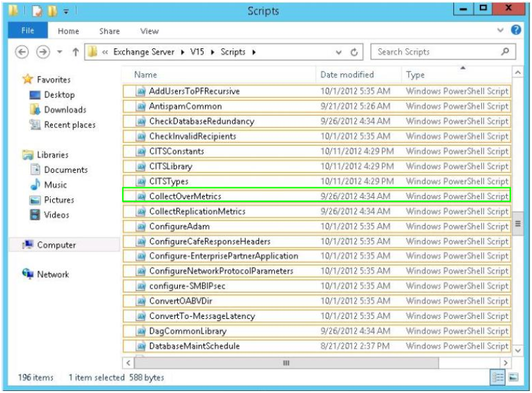This screenshot has width=532, height=393.
Task: Select the configure-SMBIPsec file name
Action: pyautogui.click(x=187, y=286)
